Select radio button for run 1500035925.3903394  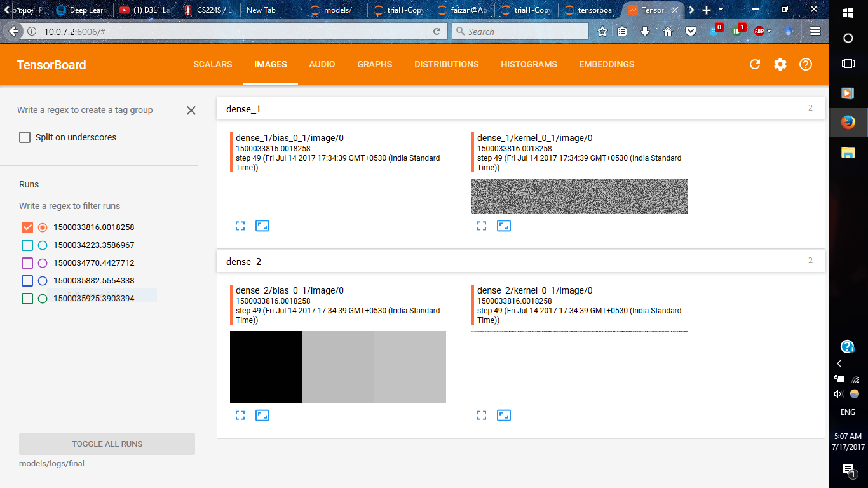(43, 299)
